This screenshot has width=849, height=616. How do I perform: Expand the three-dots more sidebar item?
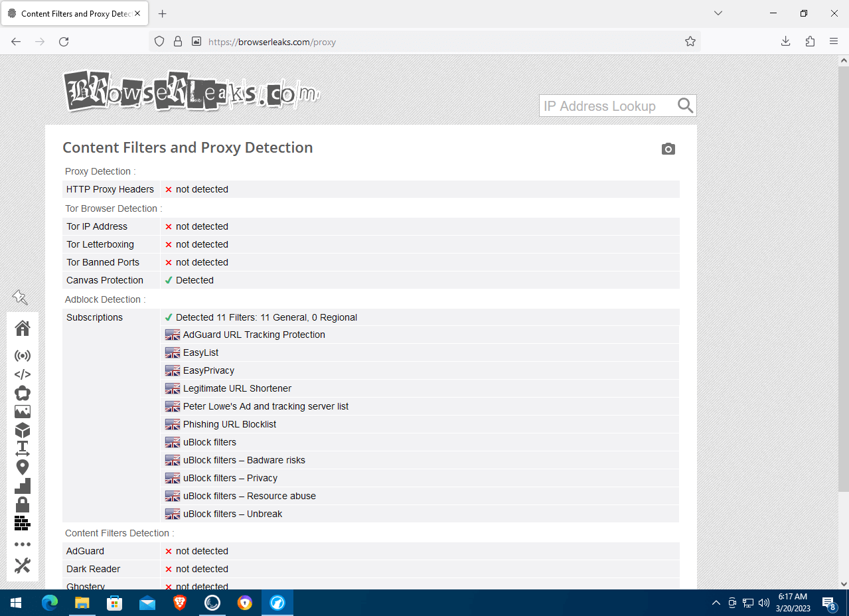click(23, 544)
